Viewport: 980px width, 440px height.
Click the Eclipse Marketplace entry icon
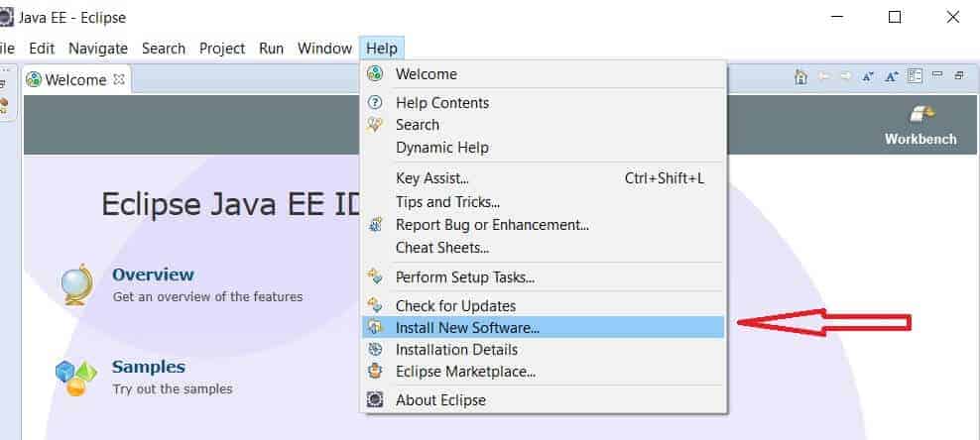point(374,372)
